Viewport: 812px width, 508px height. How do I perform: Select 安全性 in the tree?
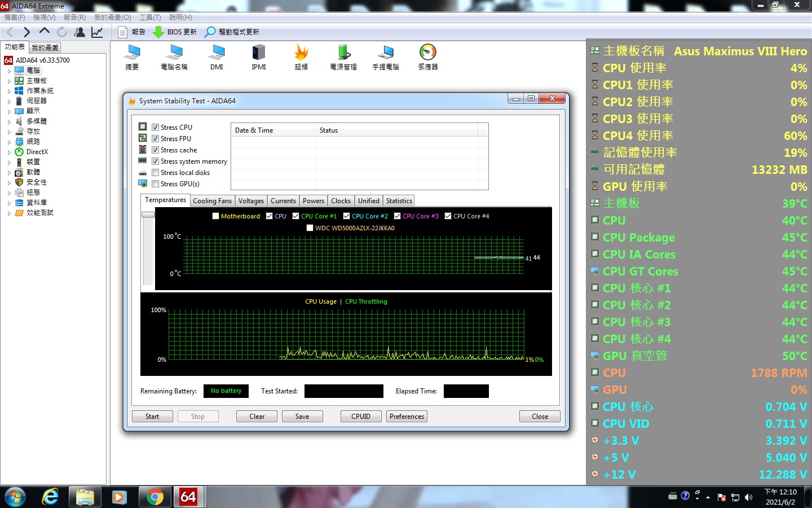36,182
